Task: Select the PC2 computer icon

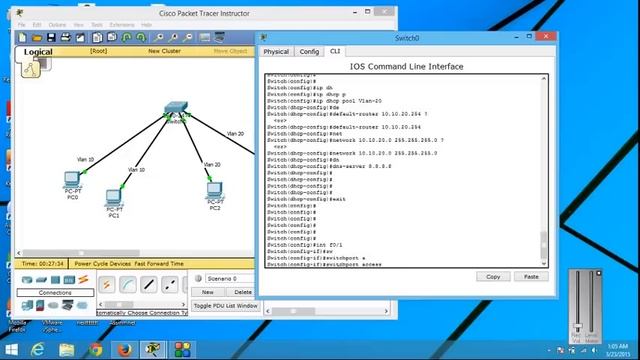Action: tap(215, 190)
